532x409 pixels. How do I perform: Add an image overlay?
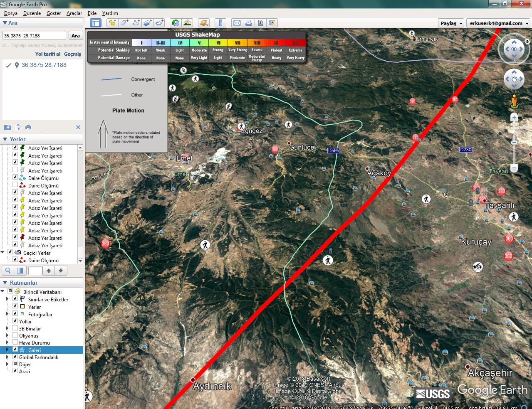[x=148, y=23]
